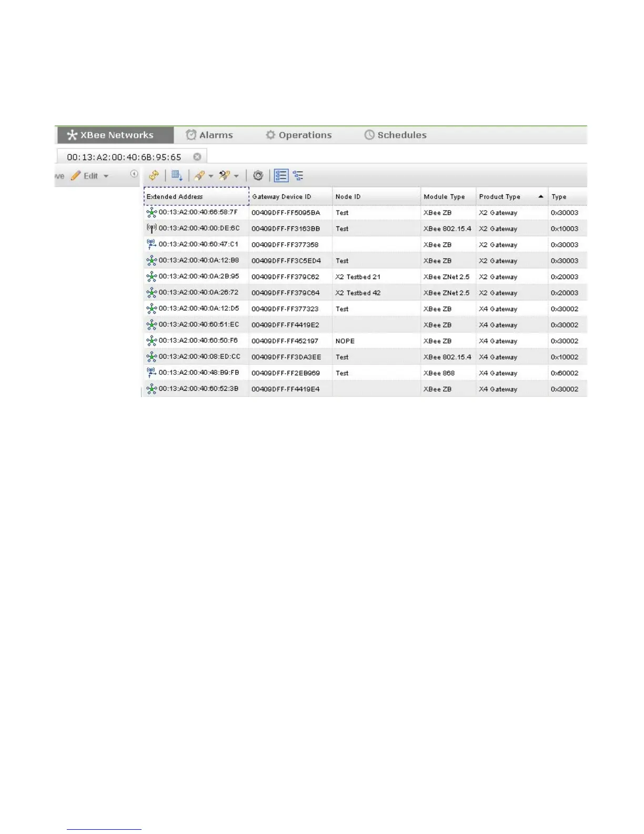Collapse the left panel arrow

point(134,174)
